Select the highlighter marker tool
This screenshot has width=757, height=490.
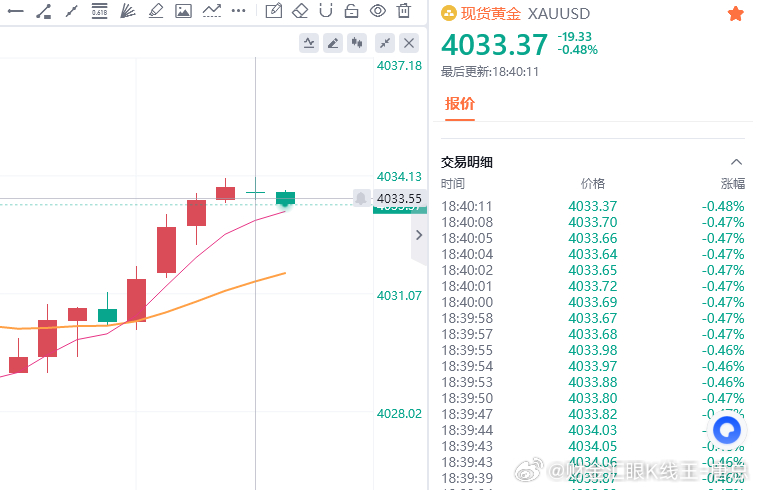(x=155, y=11)
